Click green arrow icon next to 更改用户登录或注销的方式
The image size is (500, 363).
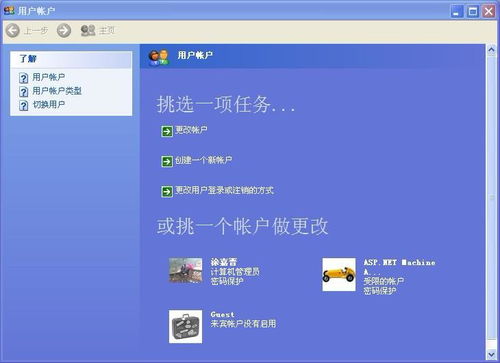[167, 192]
